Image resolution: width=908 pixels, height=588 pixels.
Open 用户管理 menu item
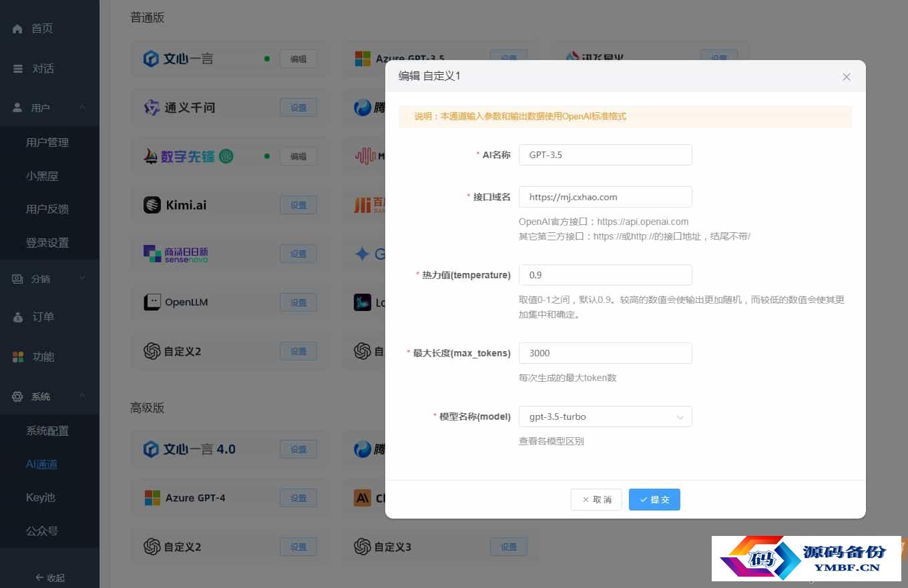coord(47,142)
